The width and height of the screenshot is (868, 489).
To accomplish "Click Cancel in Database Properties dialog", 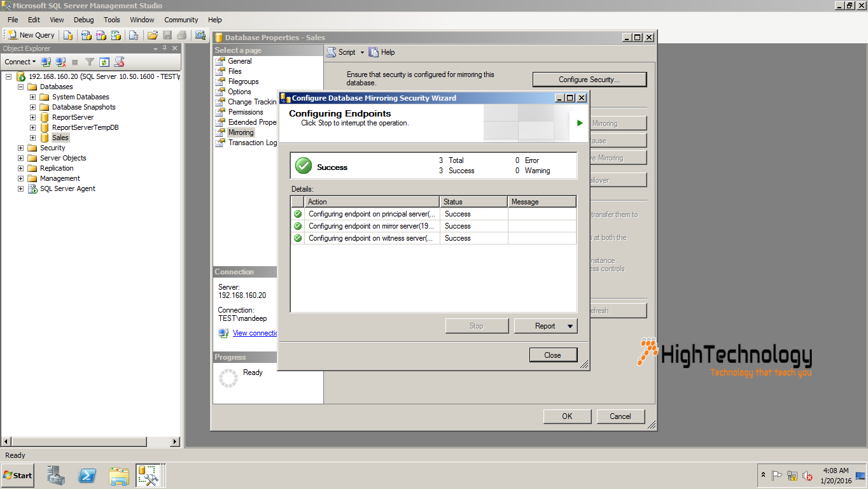I will (x=620, y=416).
